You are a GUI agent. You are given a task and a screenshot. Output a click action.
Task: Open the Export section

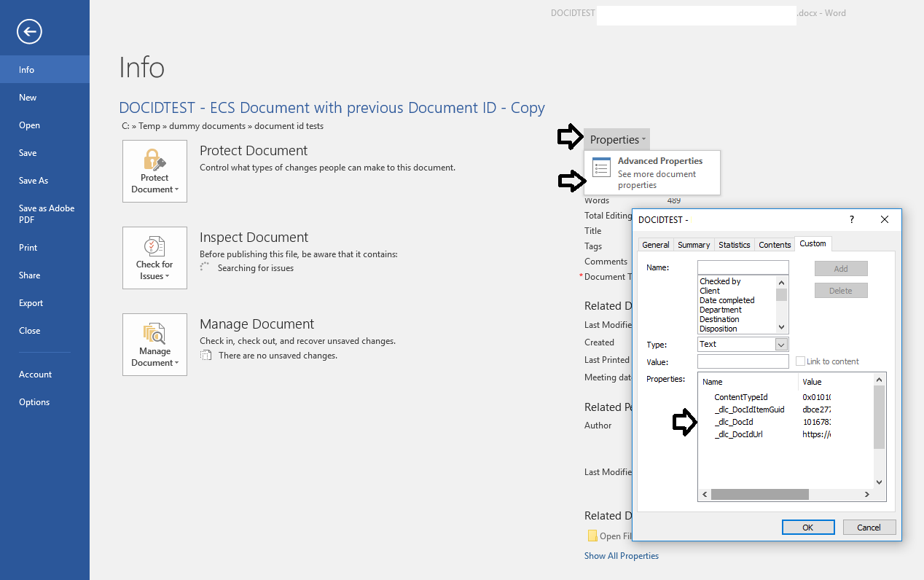coord(44,303)
